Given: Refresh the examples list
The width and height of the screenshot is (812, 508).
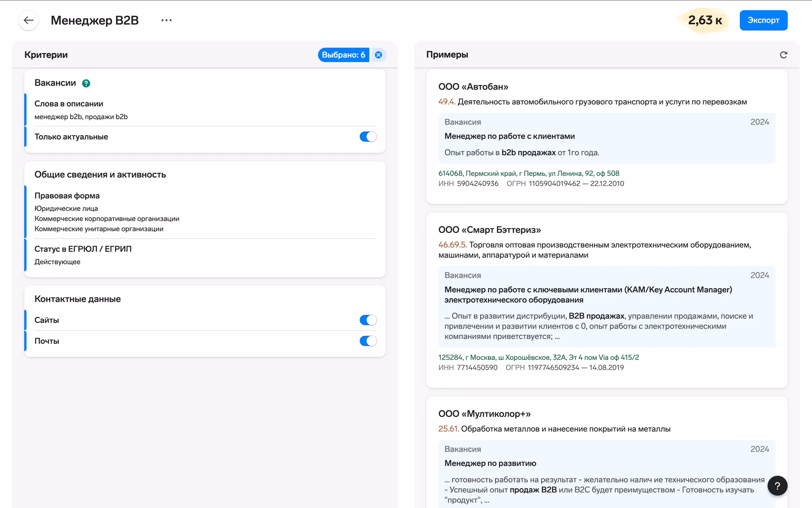Looking at the screenshot, I should [x=783, y=55].
